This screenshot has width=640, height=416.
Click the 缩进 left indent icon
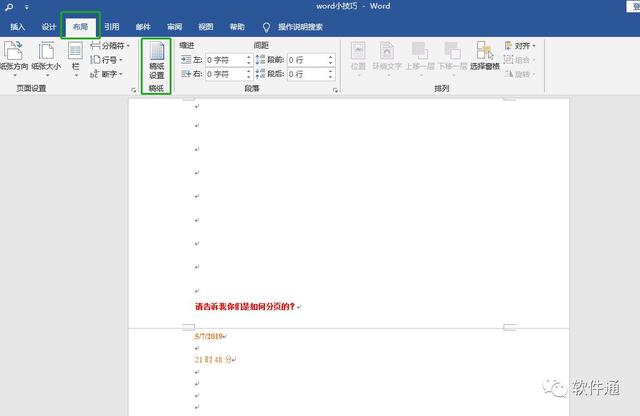[x=186, y=60]
